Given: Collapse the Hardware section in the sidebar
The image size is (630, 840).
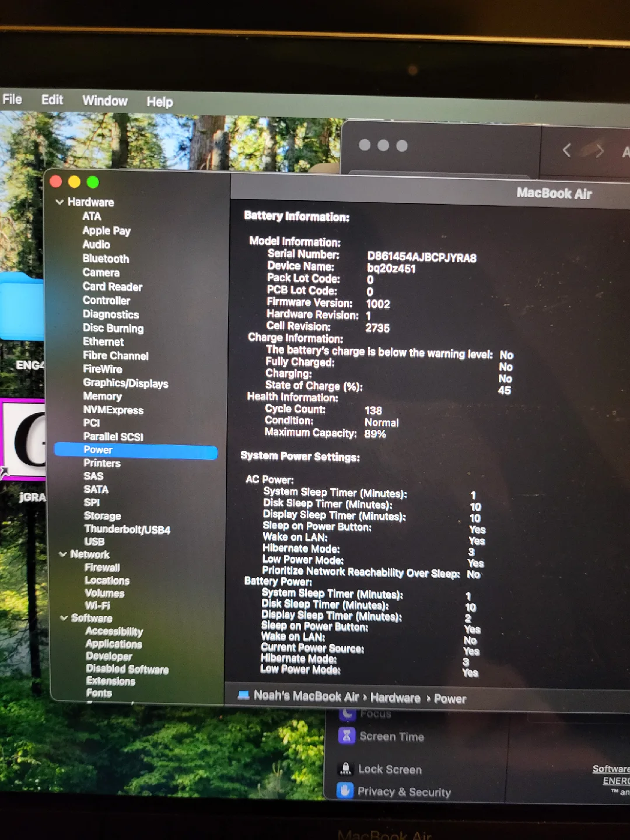Looking at the screenshot, I should tap(61, 202).
